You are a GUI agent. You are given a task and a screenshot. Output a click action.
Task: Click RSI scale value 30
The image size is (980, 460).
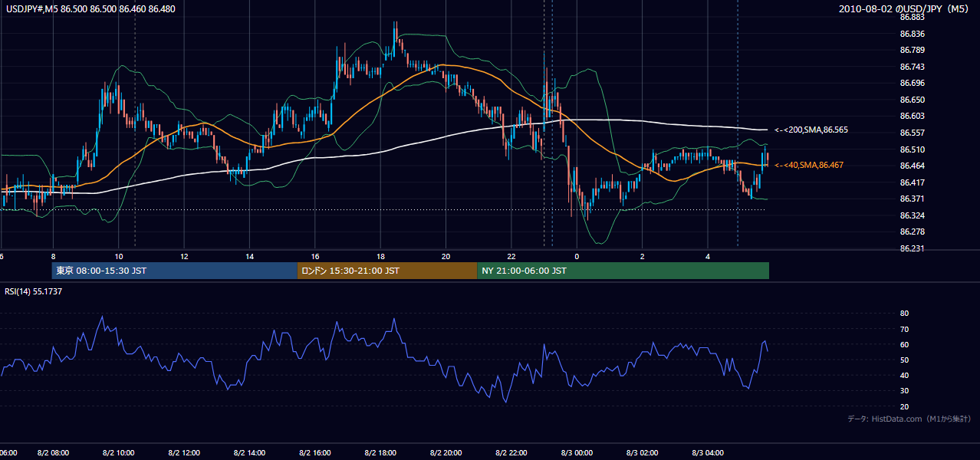click(904, 390)
